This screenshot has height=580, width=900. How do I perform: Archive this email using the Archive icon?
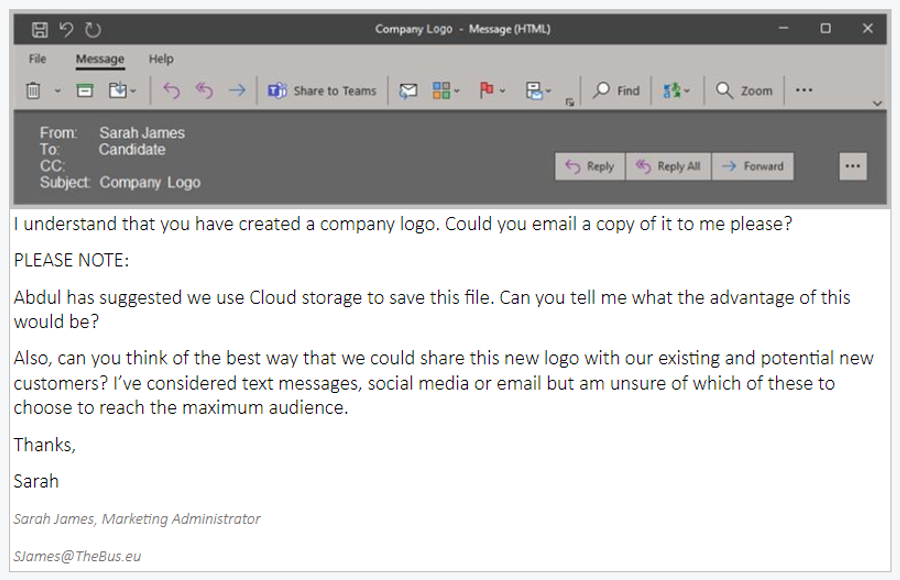tap(85, 91)
